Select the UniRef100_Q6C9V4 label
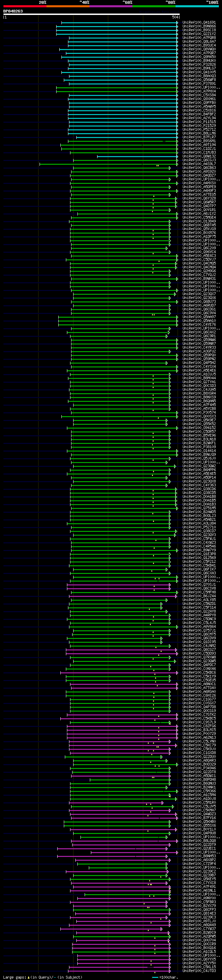Viewport: 222px width, 980px height. [x=199, y=314]
